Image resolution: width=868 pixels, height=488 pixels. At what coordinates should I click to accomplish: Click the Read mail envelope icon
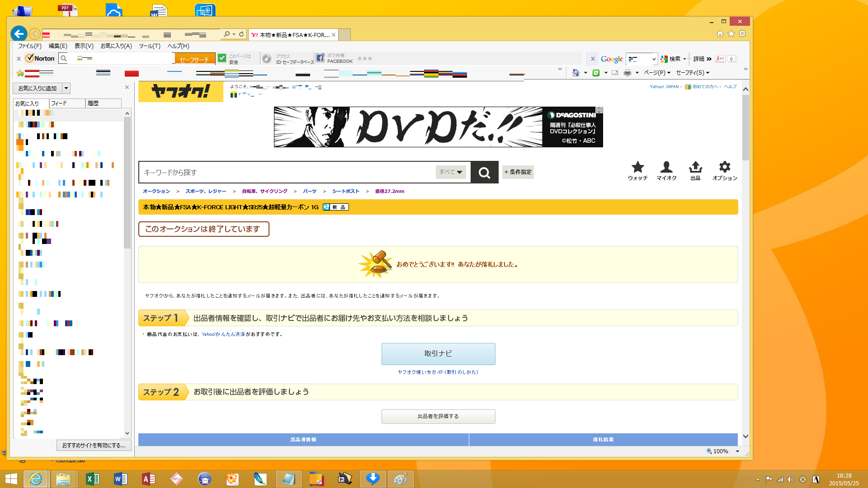(615, 73)
